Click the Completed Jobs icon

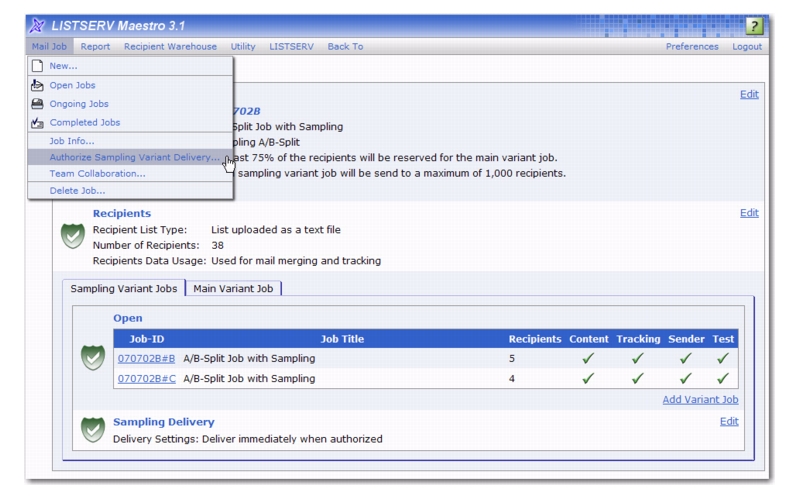[37, 123]
